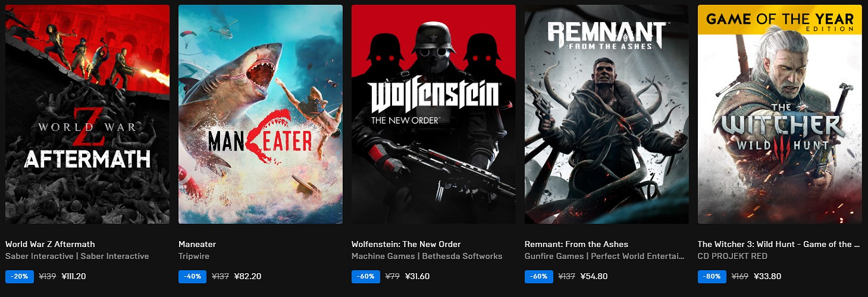Open the World War Z Aftermath cover art
Image resolution: width=868 pixels, height=297 pixels.
tap(87, 114)
